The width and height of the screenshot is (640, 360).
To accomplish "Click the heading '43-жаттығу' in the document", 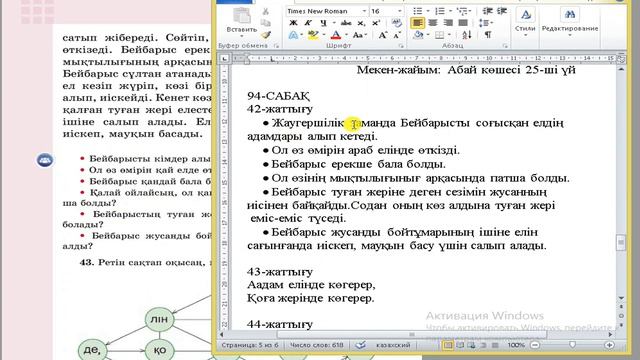I will 280,272.
